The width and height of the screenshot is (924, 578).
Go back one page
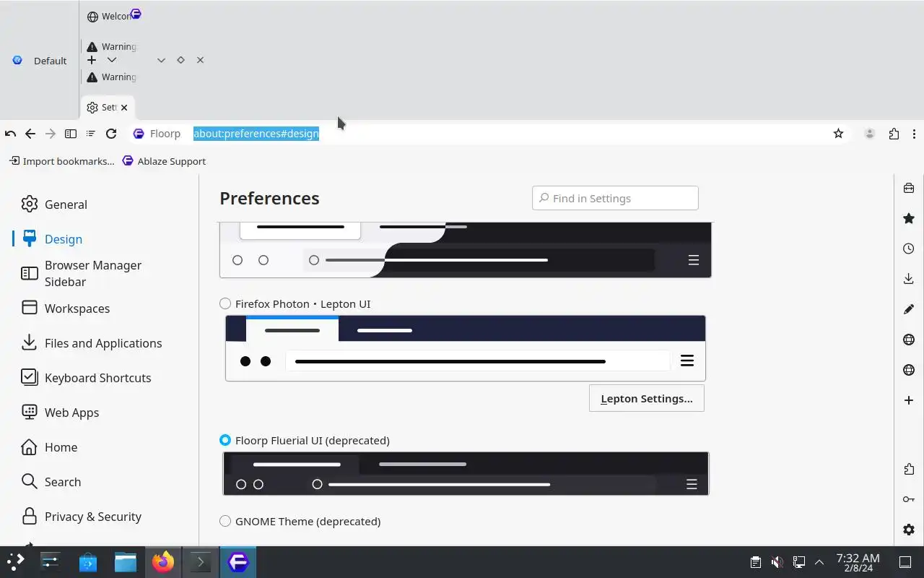point(30,134)
